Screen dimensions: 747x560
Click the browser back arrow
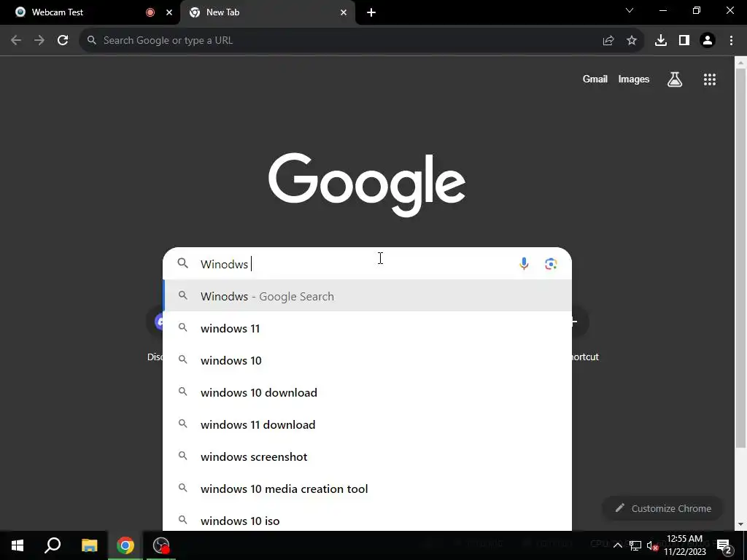click(x=16, y=41)
